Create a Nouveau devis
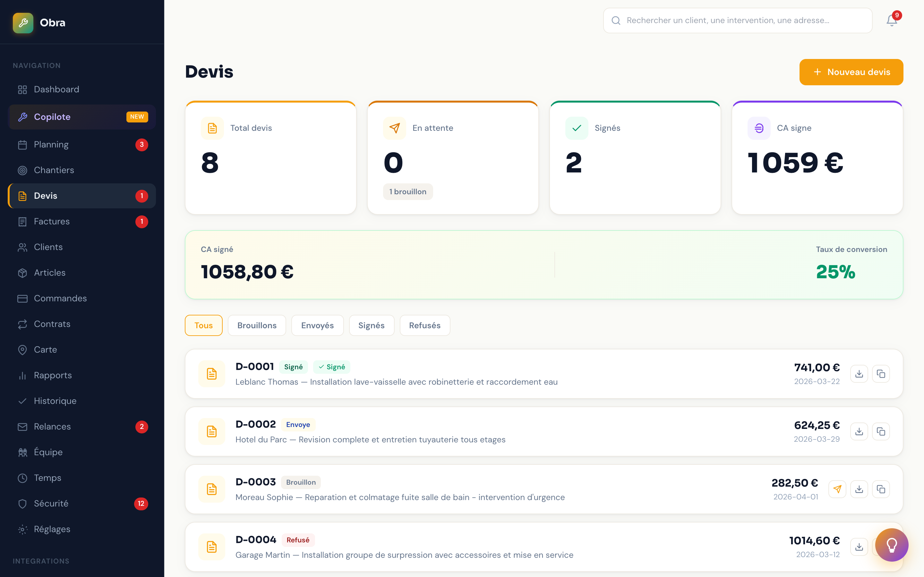924x577 pixels. [851, 72]
